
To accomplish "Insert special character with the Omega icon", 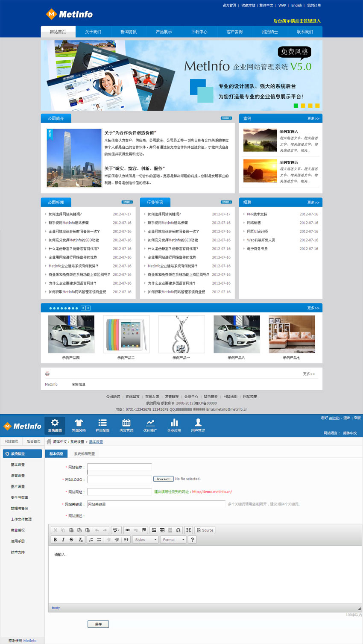I will tap(178, 530).
